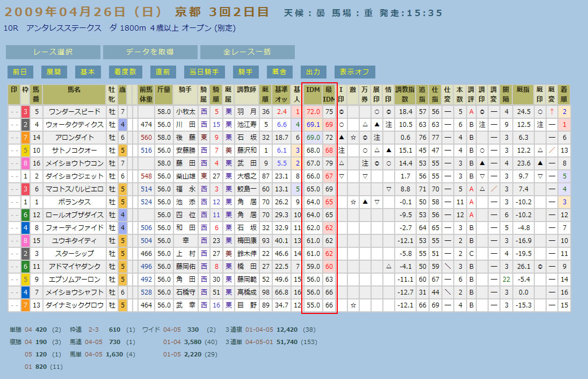Screen dimensions: 588x379
Task: Open the 着度数 tab
Action: (x=125, y=71)
